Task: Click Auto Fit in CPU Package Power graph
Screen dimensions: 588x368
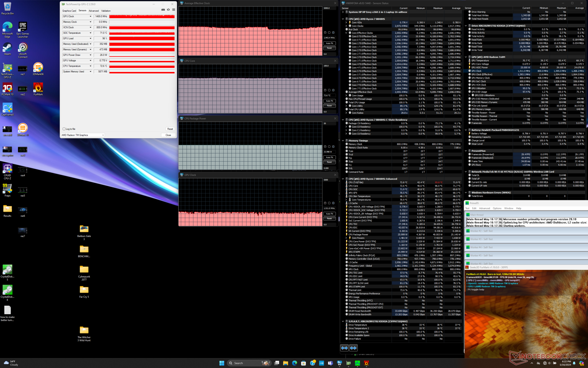Action: pos(329,157)
